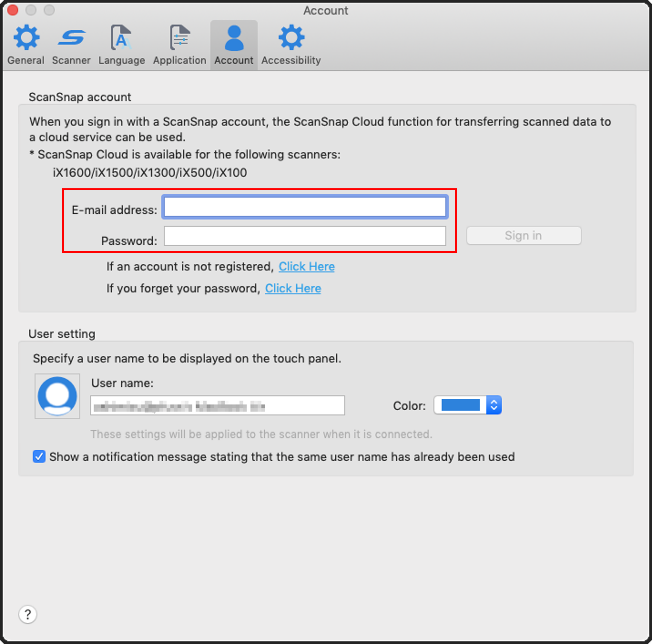Close the Account window with red button
This screenshot has width=652, height=644.
click(x=13, y=10)
